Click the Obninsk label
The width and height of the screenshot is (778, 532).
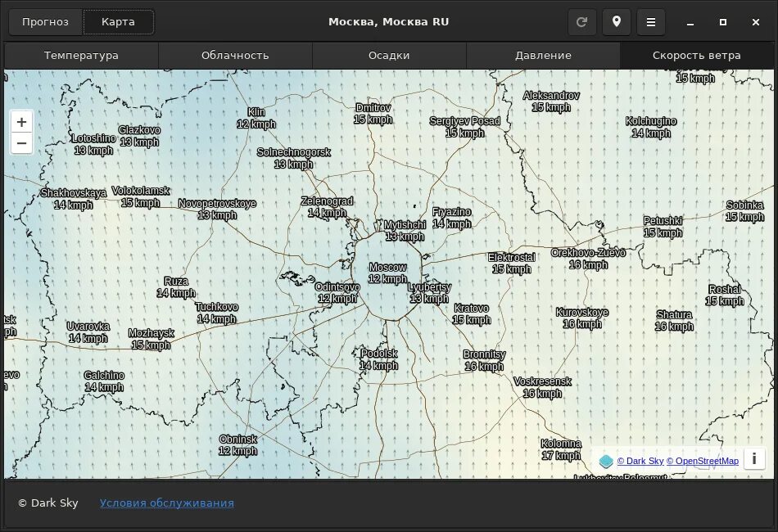point(238,444)
